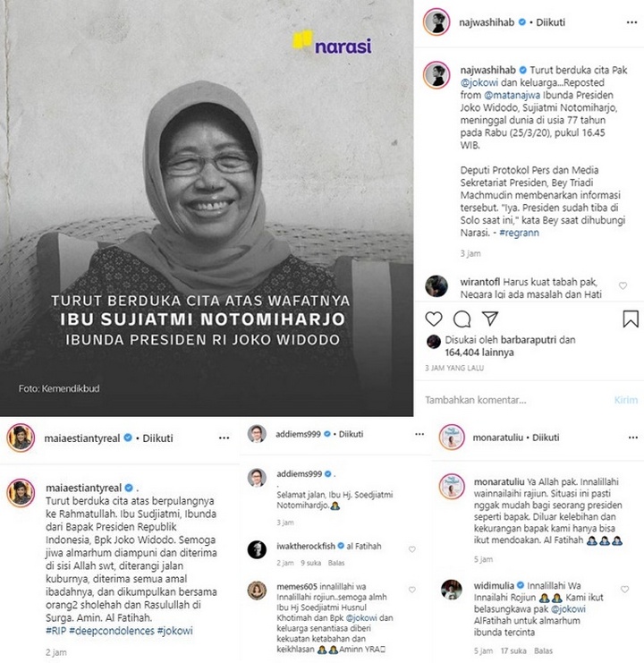Click Kirim to post the comment
Viewport: 644px width, 663px height.
(626, 400)
